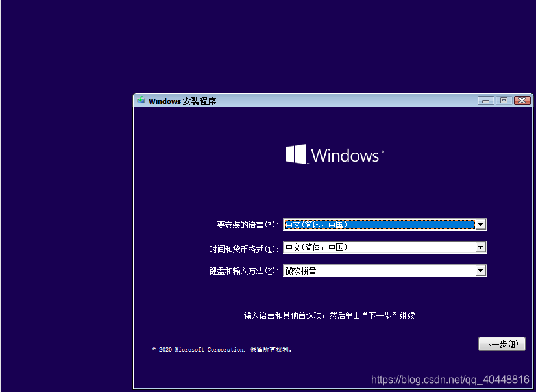Click the 要安装的语言(E) label
The height and width of the screenshot is (392, 536).
click(x=248, y=225)
